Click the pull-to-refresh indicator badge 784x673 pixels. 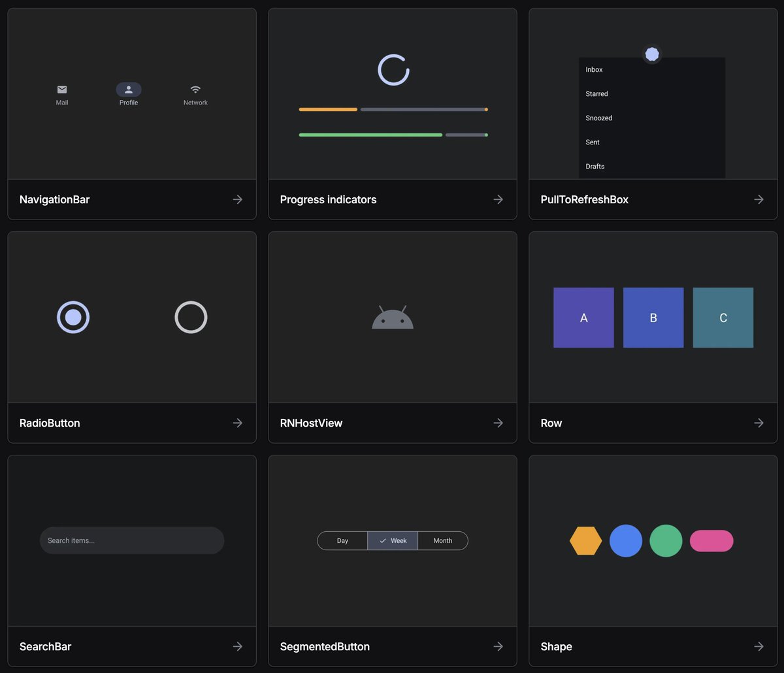[652, 54]
